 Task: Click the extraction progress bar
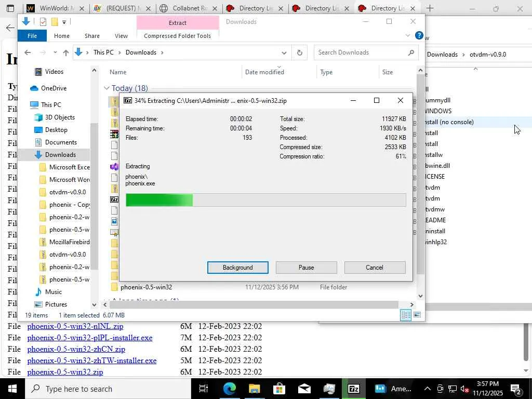[x=265, y=200]
